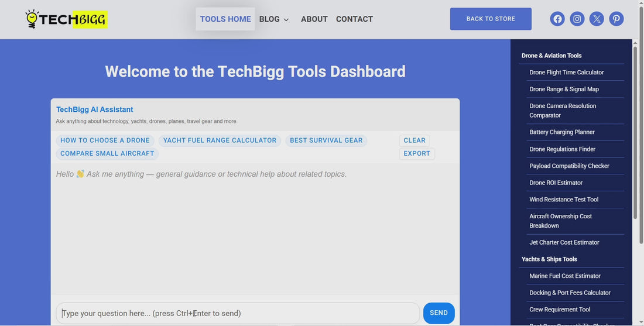
Task: Export the chat conversation
Action: click(417, 153)
